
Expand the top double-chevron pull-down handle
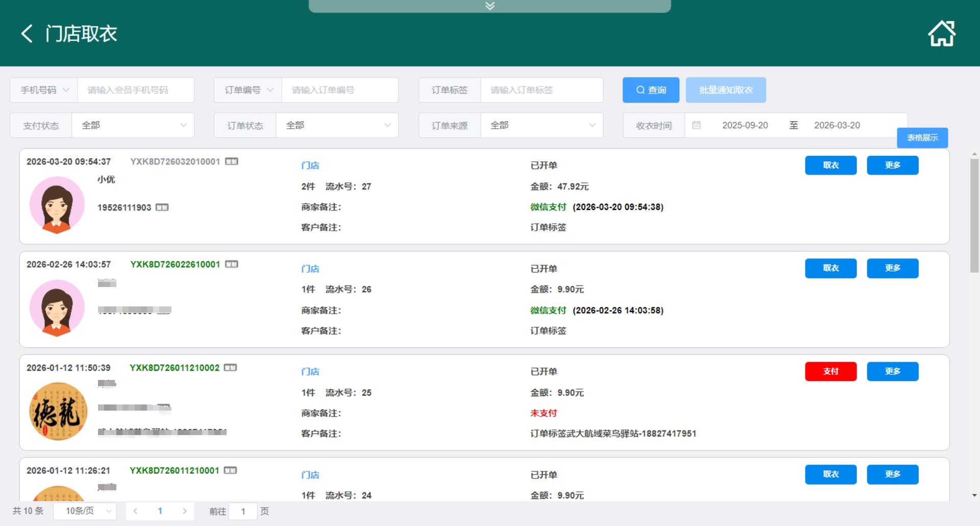[489, 6]
